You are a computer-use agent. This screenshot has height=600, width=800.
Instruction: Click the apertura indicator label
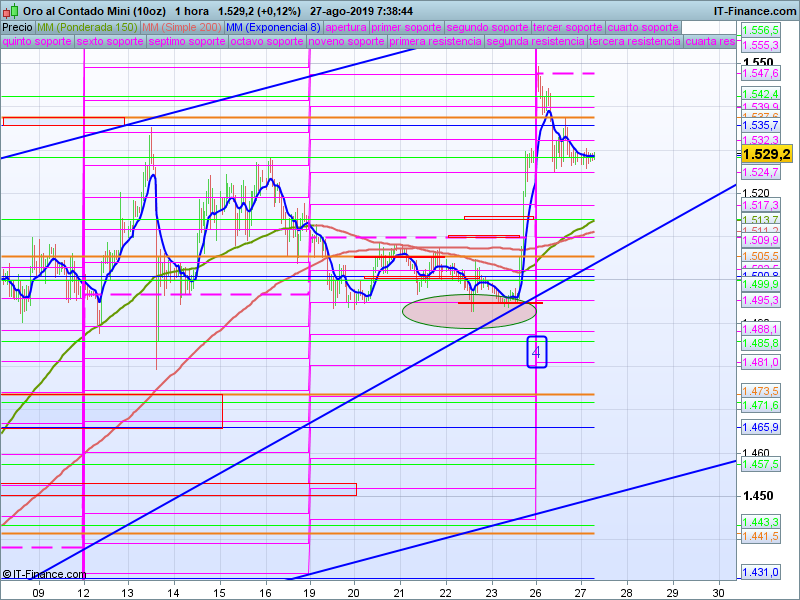346,27
